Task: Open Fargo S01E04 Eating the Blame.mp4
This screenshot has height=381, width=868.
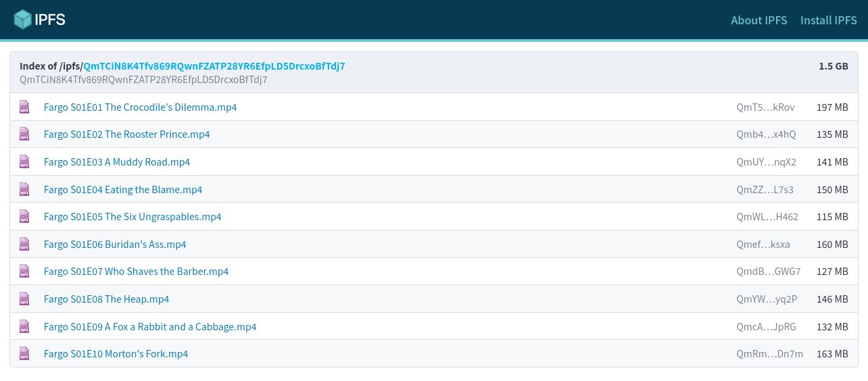Action: (123, 190)
